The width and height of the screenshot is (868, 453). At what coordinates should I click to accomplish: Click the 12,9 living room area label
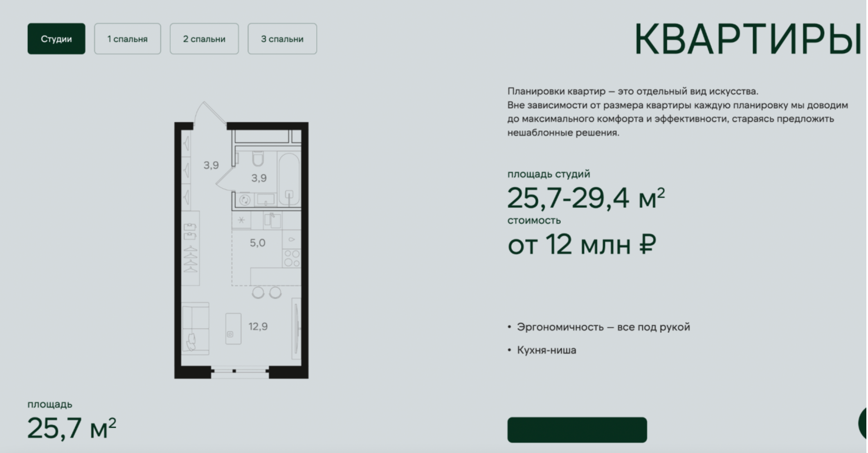click(258, 326)
